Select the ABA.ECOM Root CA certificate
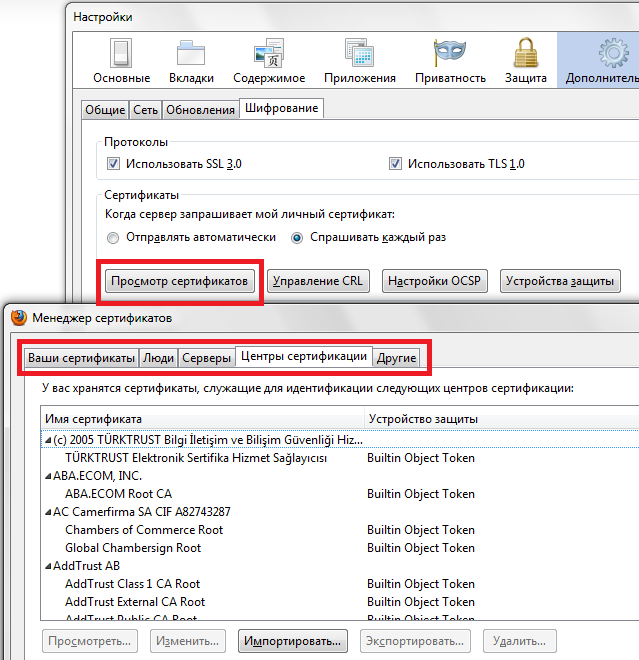Screen dimensions: 639x660 pos(118,494)
